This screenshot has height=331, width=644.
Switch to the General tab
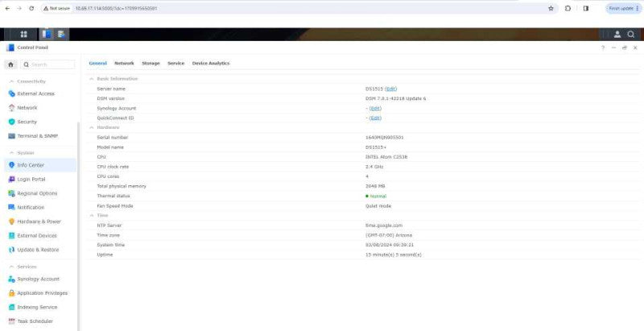pyautogui.click(x=97, y=64)
